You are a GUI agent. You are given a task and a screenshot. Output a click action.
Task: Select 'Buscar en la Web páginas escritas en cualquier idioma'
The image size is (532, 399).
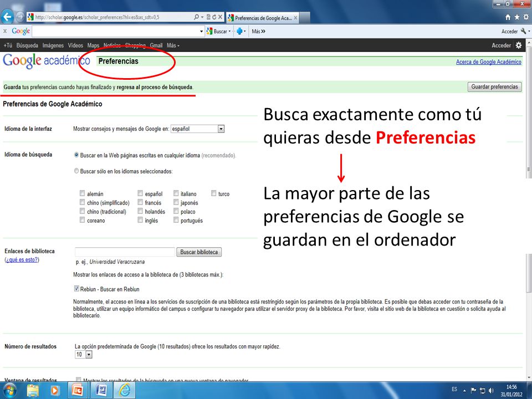pyautogui.click(x=76, y=155)
